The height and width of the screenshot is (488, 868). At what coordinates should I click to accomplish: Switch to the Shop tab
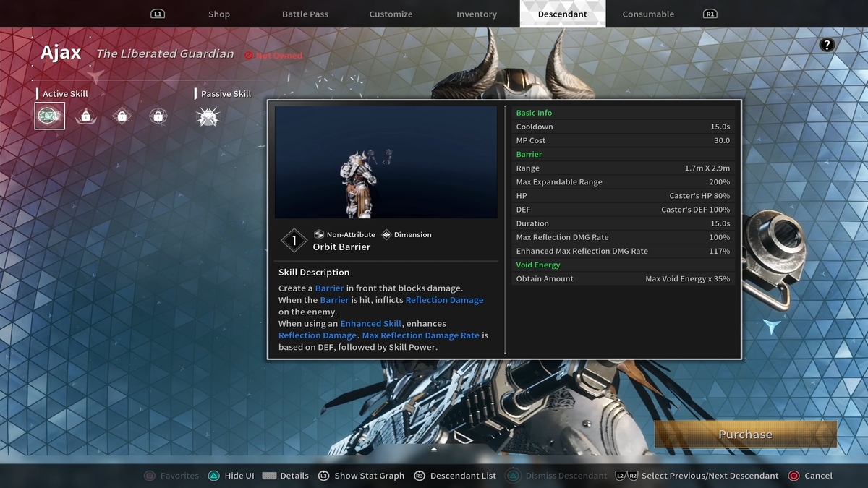point(218,14)
